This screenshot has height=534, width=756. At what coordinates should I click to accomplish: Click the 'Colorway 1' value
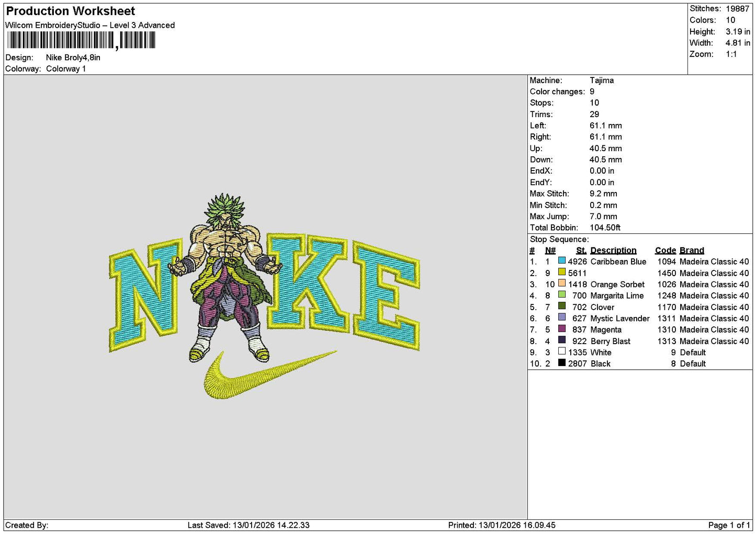point(66,69)
